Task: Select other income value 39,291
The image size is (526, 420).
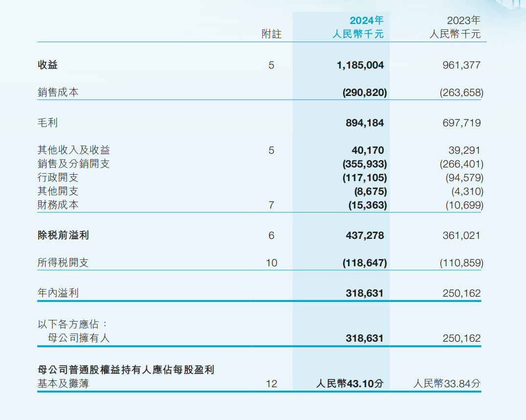Action: [464, 150]
